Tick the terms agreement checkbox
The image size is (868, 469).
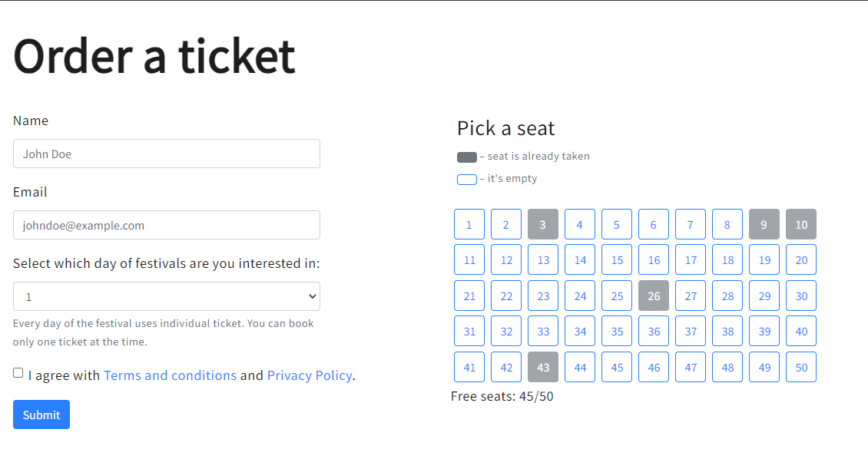pos(18,373)
